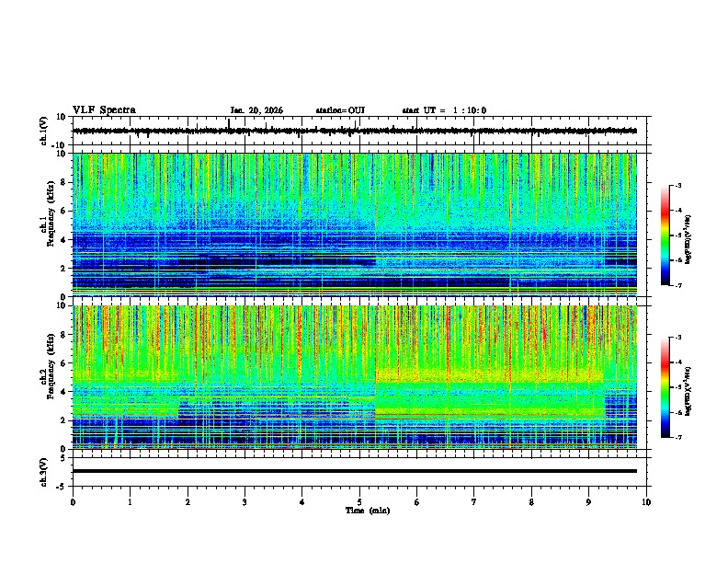Screen dimensions: 728x563
Task: Click the "1" tick on the time axis
Action: [130, 502]
